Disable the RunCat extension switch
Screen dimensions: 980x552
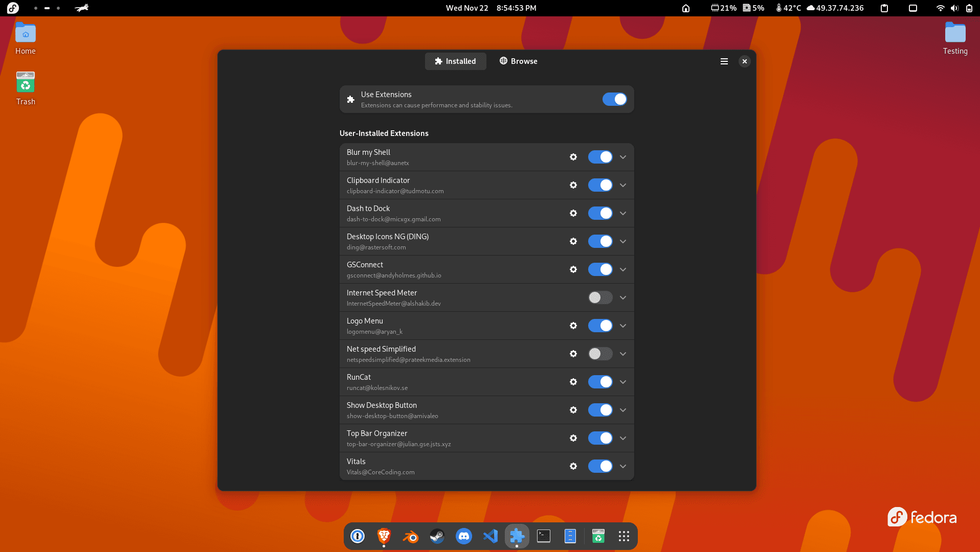pyautogui.click(x=600, y=382)
